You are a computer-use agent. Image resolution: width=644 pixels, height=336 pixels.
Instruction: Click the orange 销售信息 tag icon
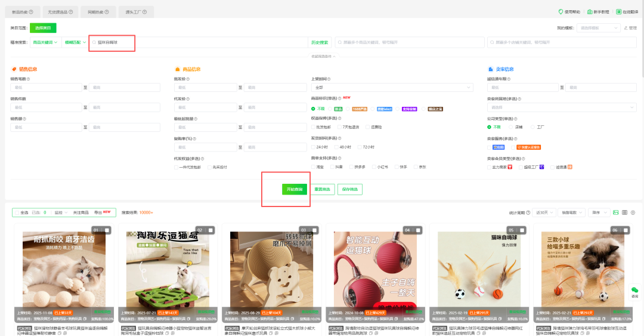click(14, 69)
